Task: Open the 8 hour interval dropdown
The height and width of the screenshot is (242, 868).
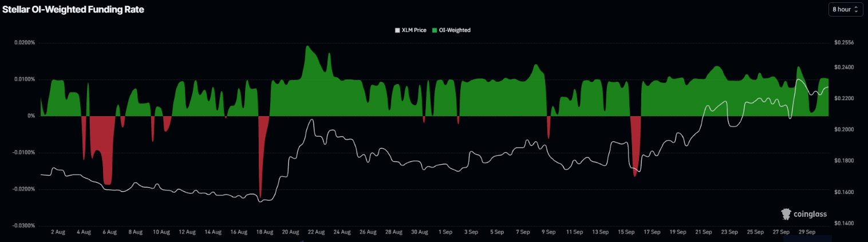Action: coord(846,10)
